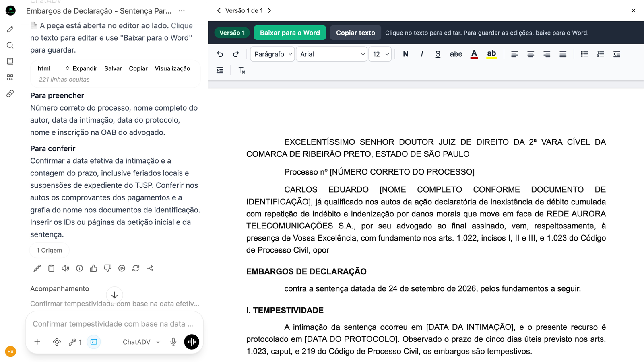Clear text formatting with the Tx icon
Viewport: 644px width, 362px height.
tap(242, 70)
